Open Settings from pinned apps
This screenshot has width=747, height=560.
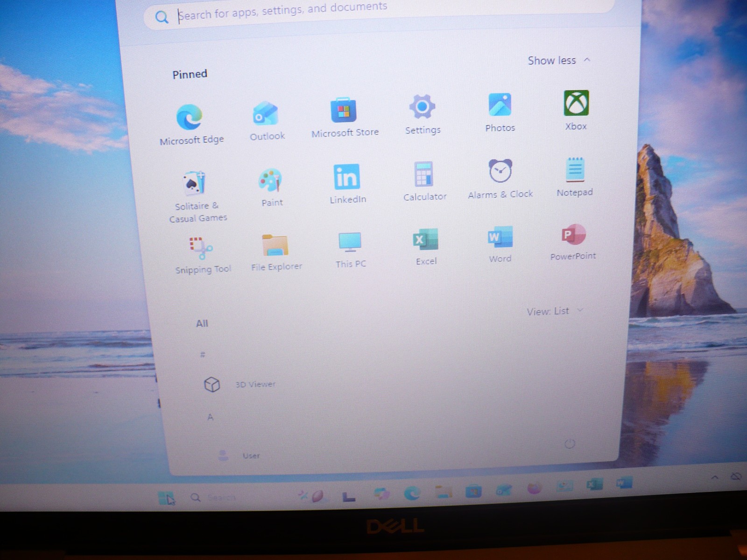click(x=423, y=114)
